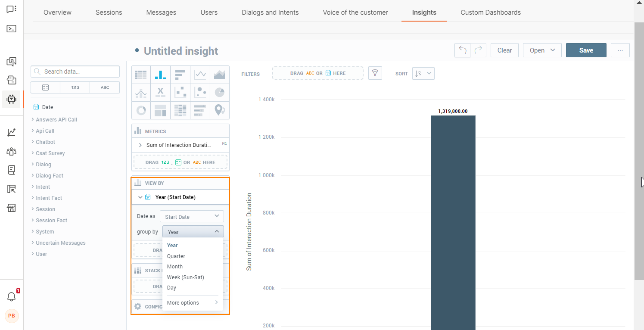Open the PB user avatar
The height and width of the screenshot is (330, 644).
pos(12,316)
